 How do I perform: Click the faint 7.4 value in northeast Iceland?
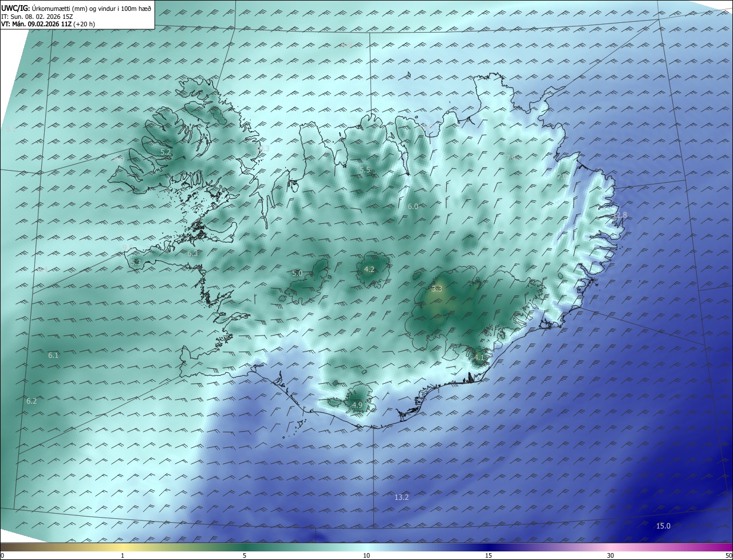(x=511, y=157)
